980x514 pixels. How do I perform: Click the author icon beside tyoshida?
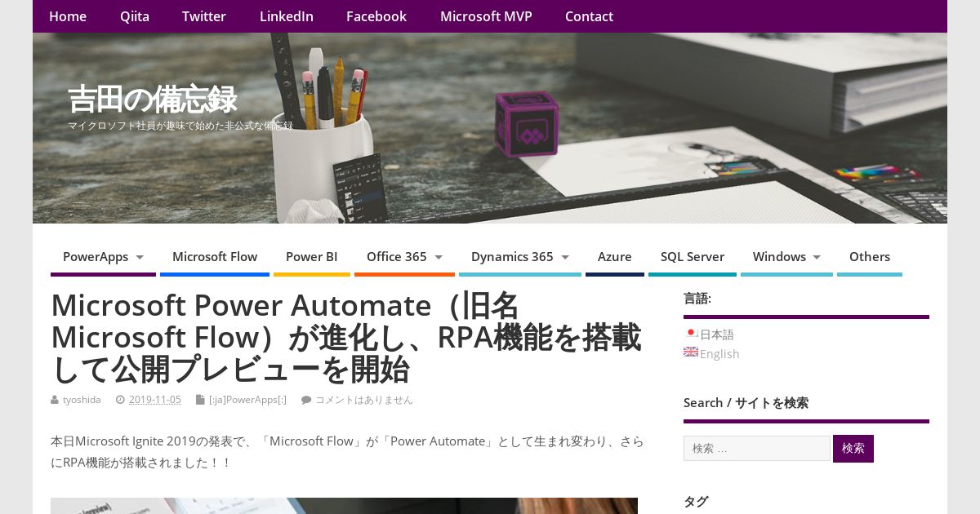[56, 400]
